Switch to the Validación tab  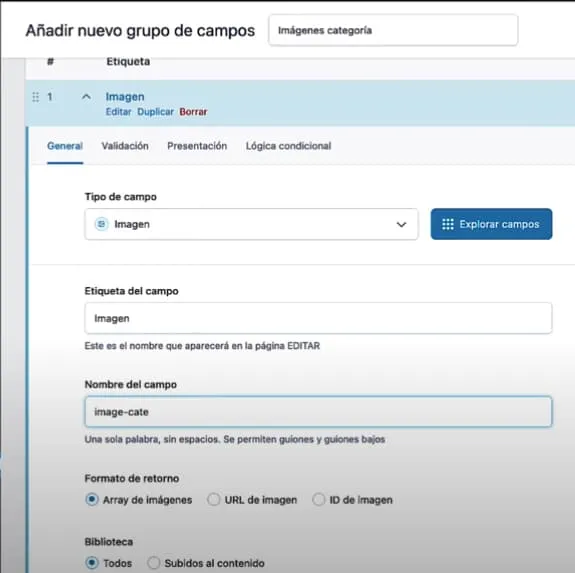click(125, 146)
